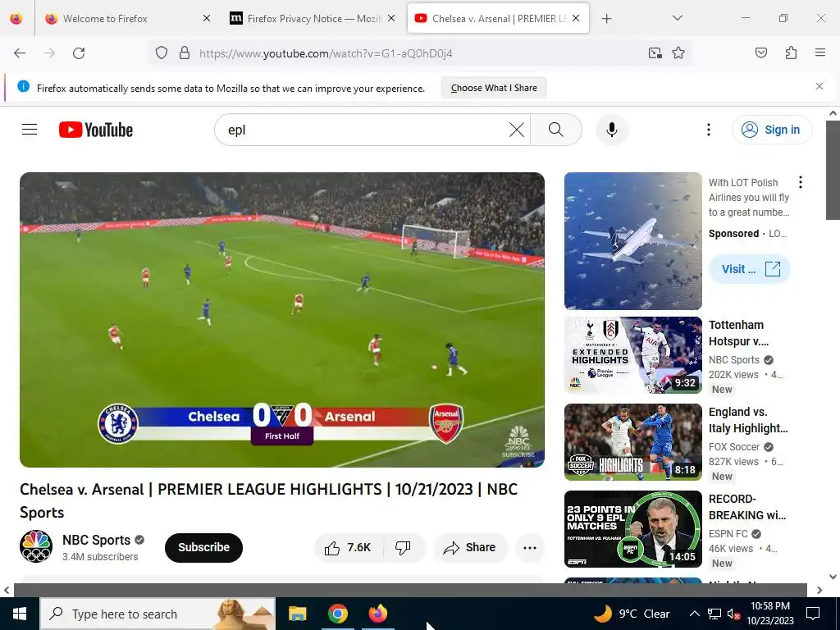Open the Pocket save icon
This screenshot has width=840, height=630.
[x=760, y=53]
